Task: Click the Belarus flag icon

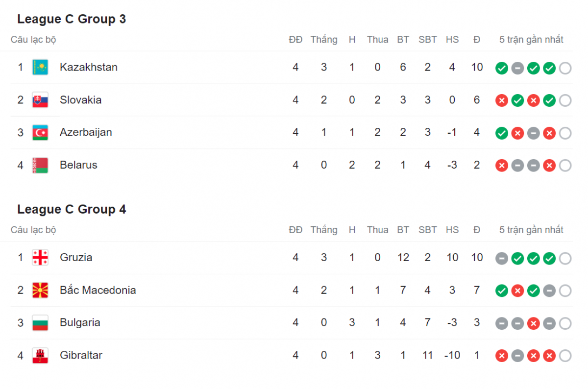Action: 40,165
